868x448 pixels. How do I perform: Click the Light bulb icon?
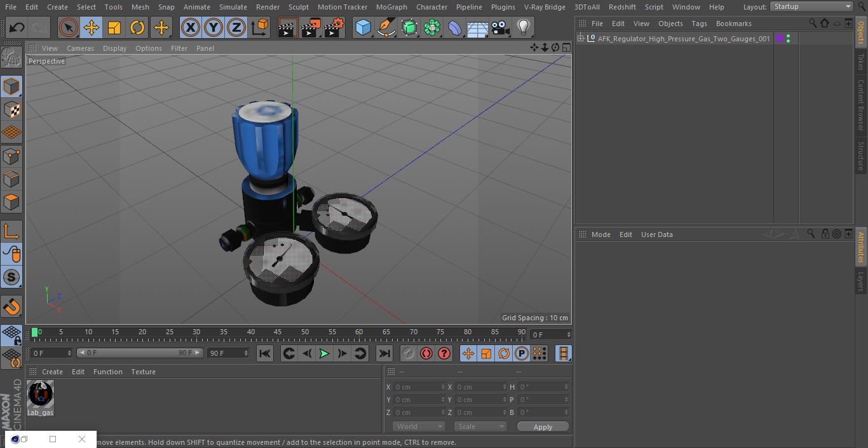point(523,28)
